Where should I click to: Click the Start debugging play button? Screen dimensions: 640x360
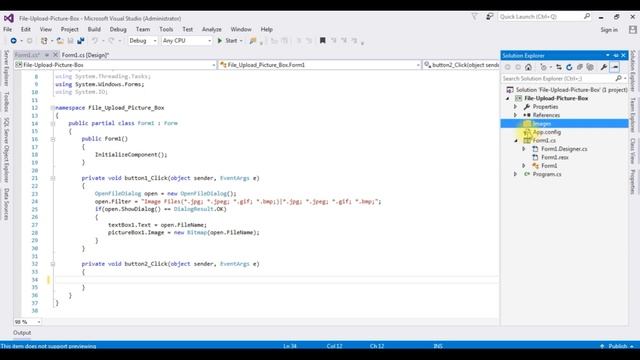coord(220,41)
